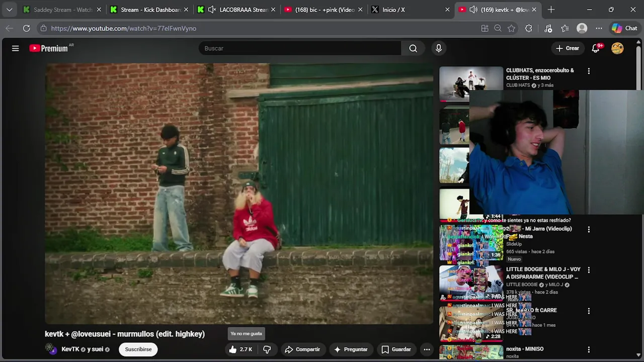
Task: Share the video with Compartir
Action: pos(302,349)
